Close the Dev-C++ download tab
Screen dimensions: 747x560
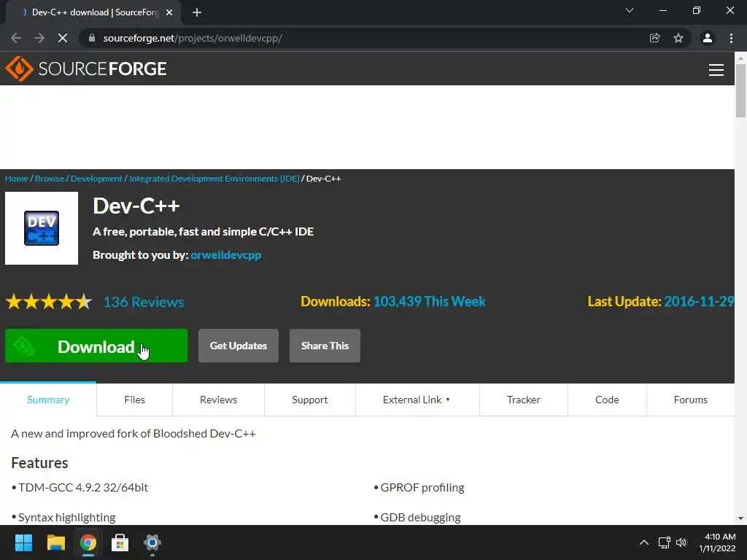(x=169, y=12)
